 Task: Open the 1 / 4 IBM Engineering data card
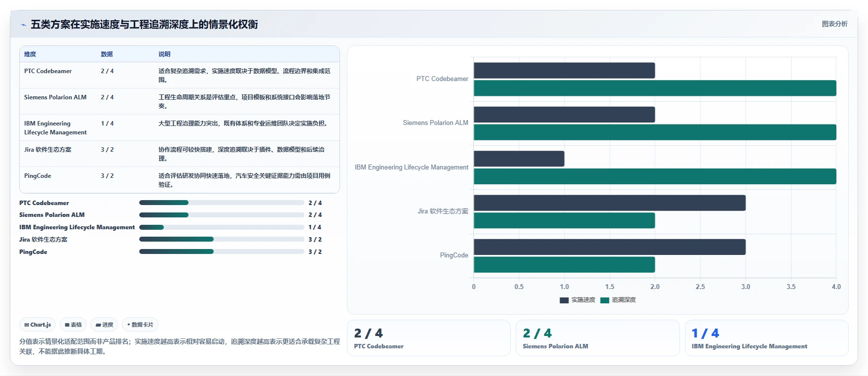(x=766, y=338)
